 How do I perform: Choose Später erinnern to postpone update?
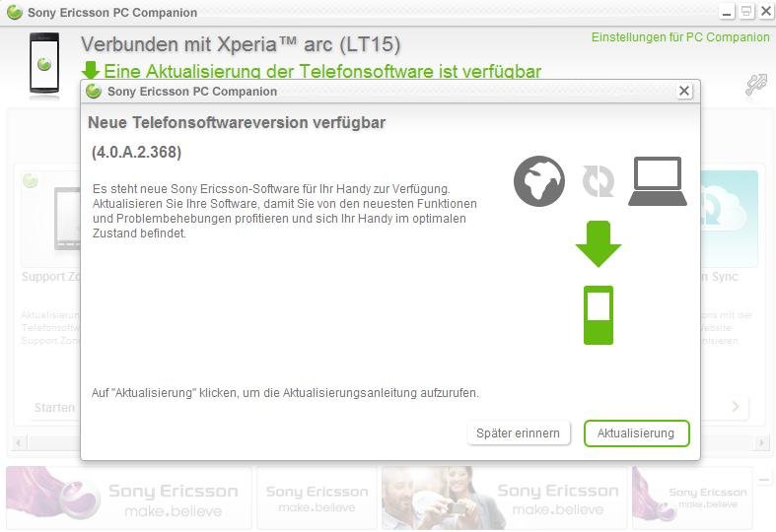pos(519,433)
